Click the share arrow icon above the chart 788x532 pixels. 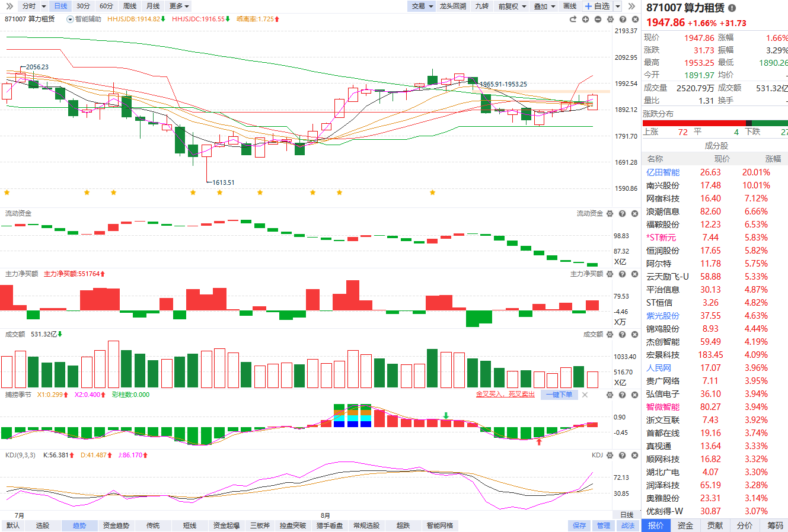(573, 20)
